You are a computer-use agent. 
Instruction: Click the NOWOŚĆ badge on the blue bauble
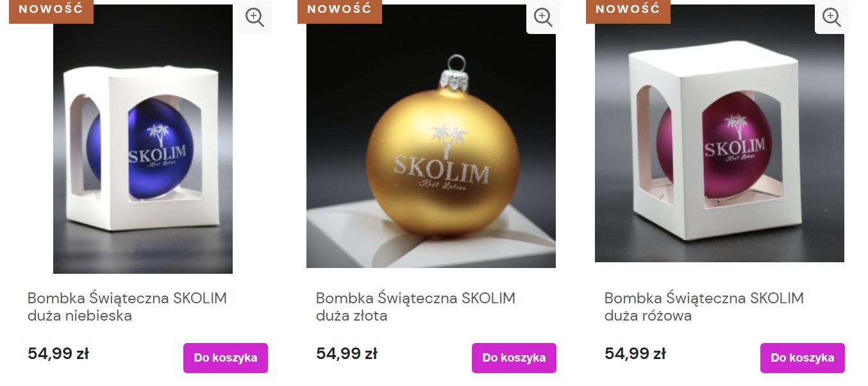51,10
